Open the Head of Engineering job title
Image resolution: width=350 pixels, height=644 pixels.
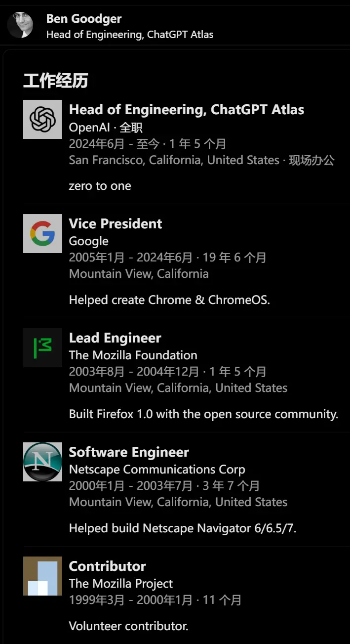pyautogui.click(x=187, y=109)
